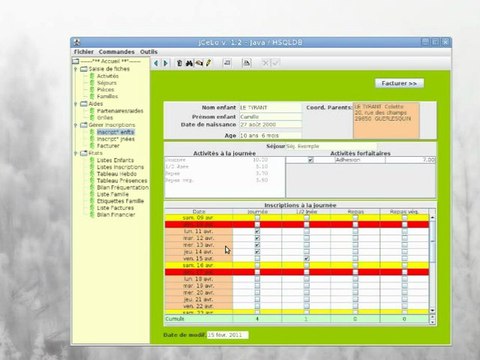Click the Séjour field showing Séj. Exemple

point(331,146)
